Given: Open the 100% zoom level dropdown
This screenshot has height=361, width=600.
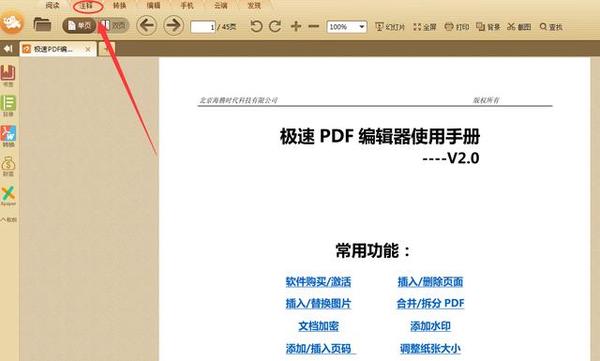Looking at the screenshot, I should pos(347,27).
